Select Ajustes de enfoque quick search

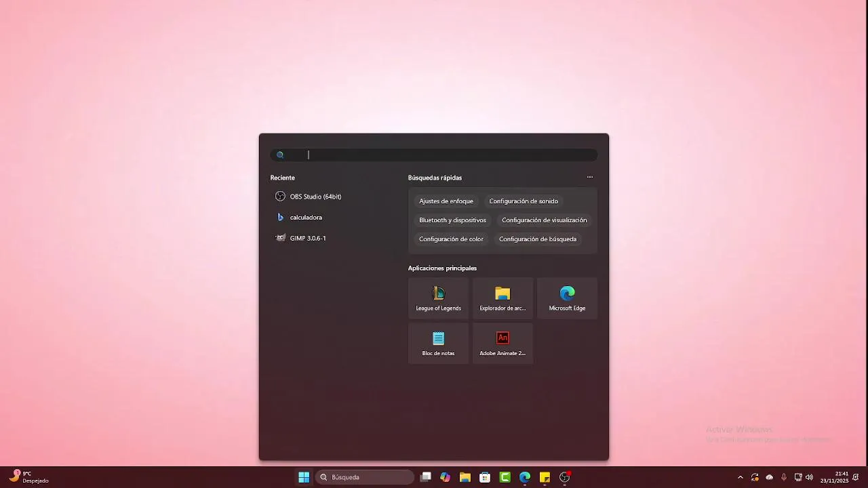pos(446,201)
